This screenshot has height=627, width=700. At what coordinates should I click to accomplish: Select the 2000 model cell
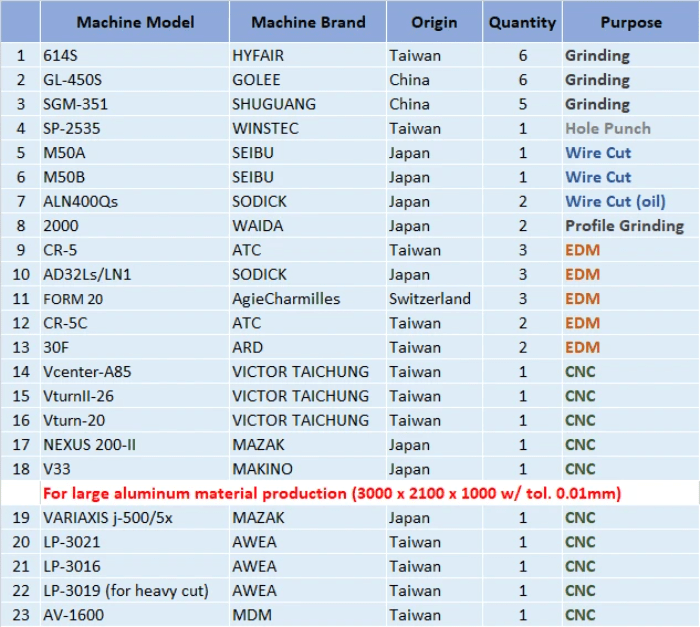click(135, 226)
